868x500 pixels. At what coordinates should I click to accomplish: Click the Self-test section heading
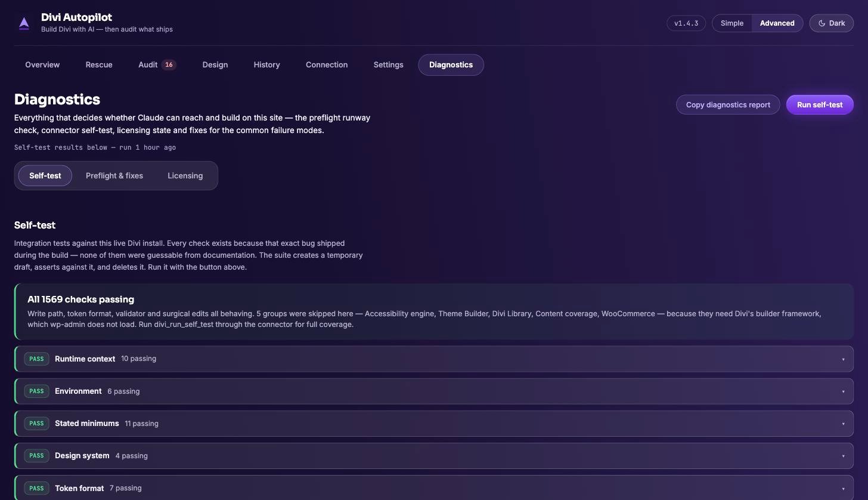35,225
